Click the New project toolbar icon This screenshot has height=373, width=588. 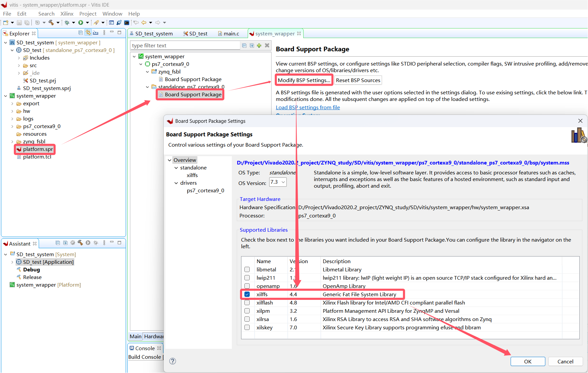point(6,23)
